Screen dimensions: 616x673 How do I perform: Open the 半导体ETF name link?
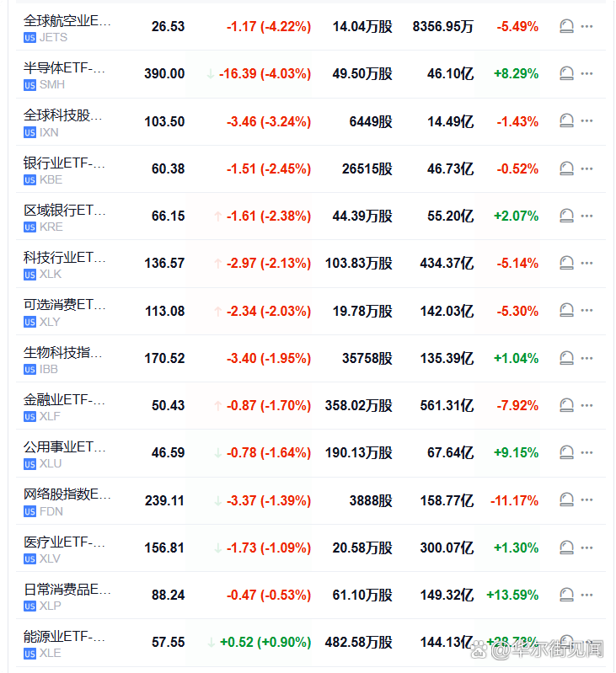[65, 67]
